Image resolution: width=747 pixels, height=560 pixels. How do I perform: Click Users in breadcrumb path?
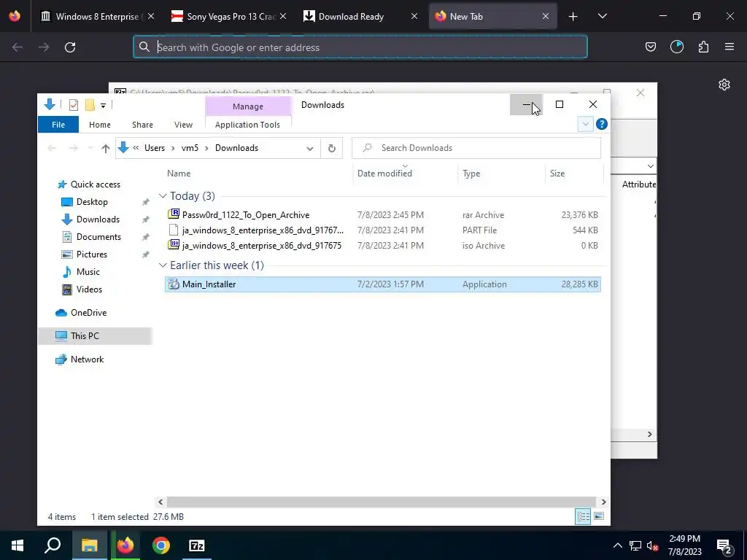[155, 148]
